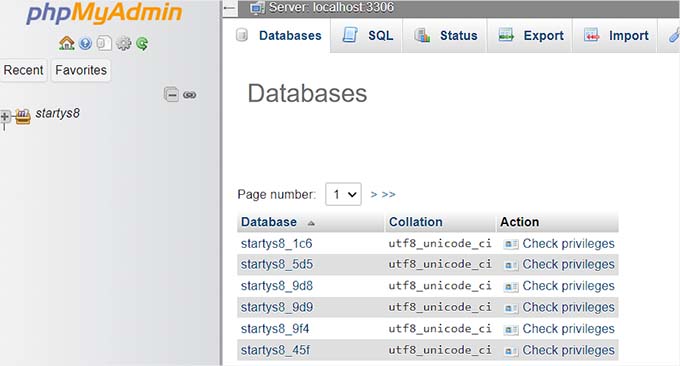The image size is (680, 366).
Task: Click startys8 database group icon
Action: point(23,116)
